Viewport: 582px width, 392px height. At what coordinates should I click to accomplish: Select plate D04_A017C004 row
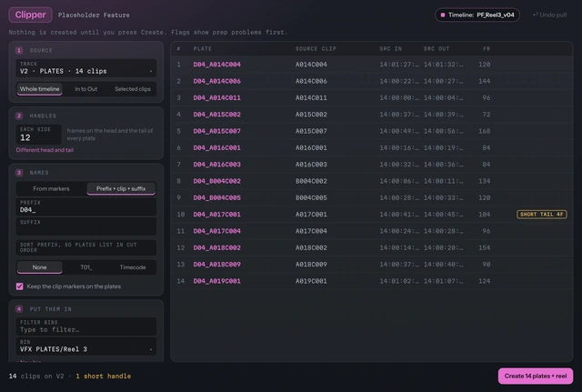[x=372, y=231]
